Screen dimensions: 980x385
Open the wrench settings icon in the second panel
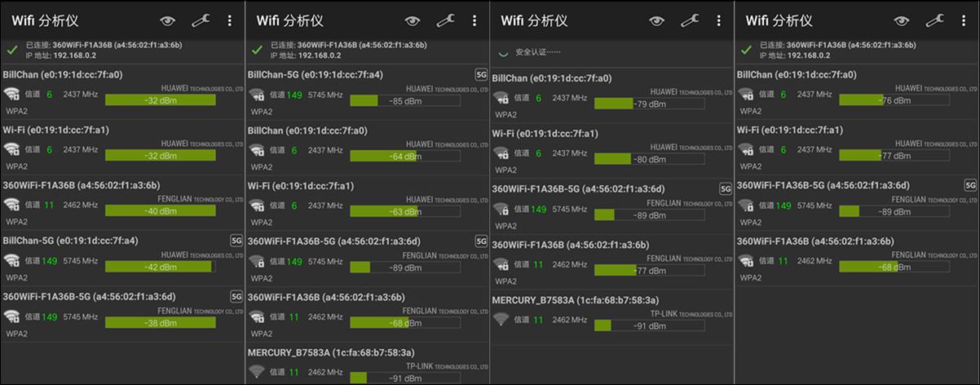click(x=445, y=20)
